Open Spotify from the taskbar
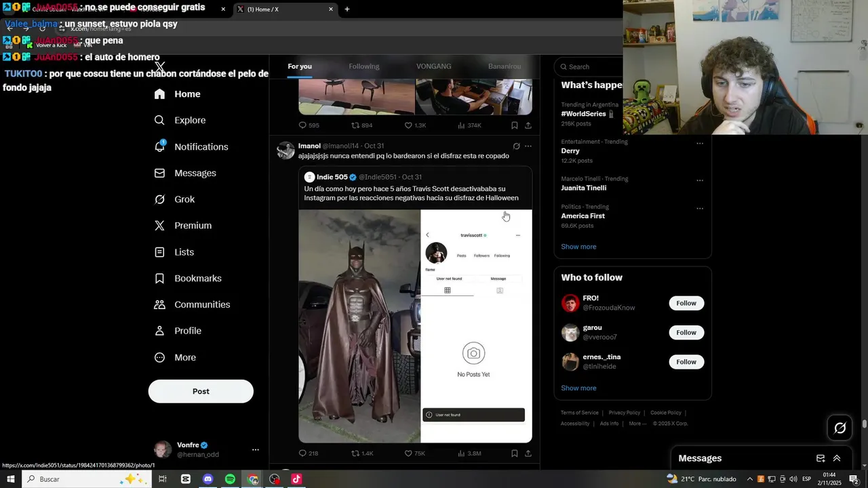The height and width of the screenshot is (488, 868). [231, 479]
